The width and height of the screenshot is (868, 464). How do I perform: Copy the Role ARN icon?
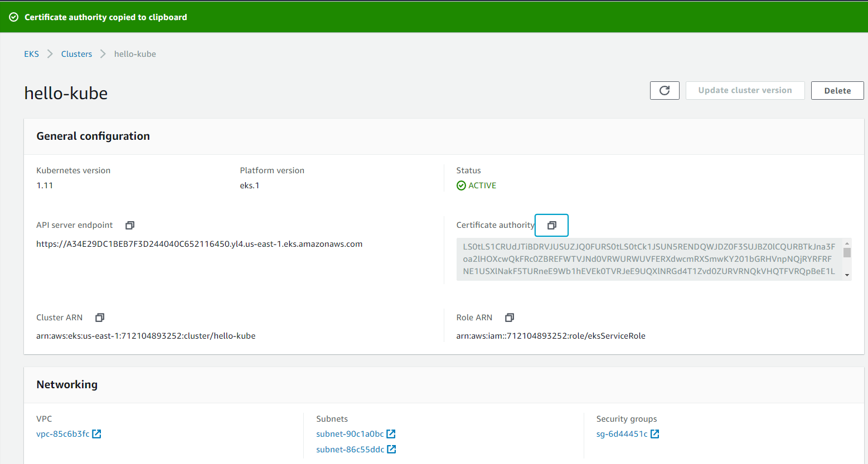(510, 318)
